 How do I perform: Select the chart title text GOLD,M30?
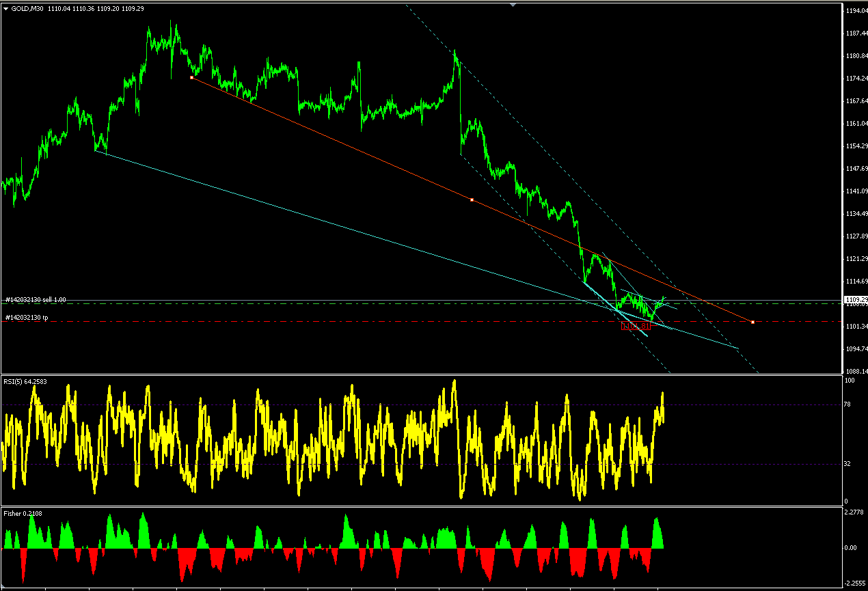[28, 9]
